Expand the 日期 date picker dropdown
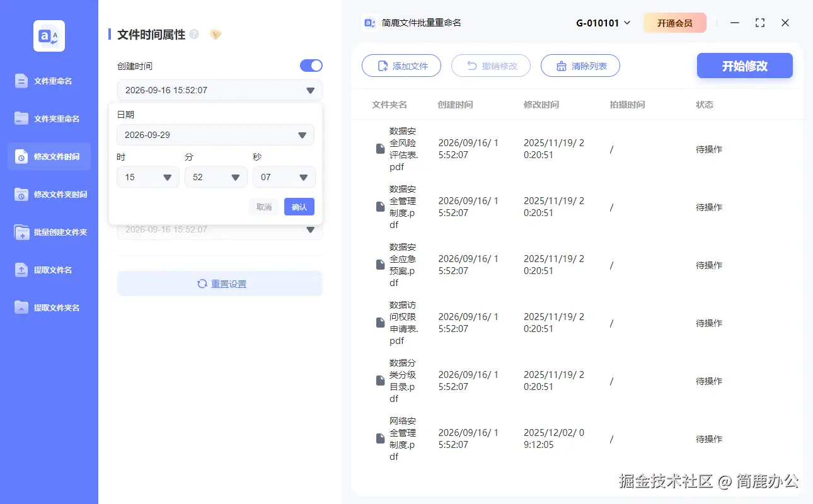This screenshot has height=504, width=813. [216, 135]
